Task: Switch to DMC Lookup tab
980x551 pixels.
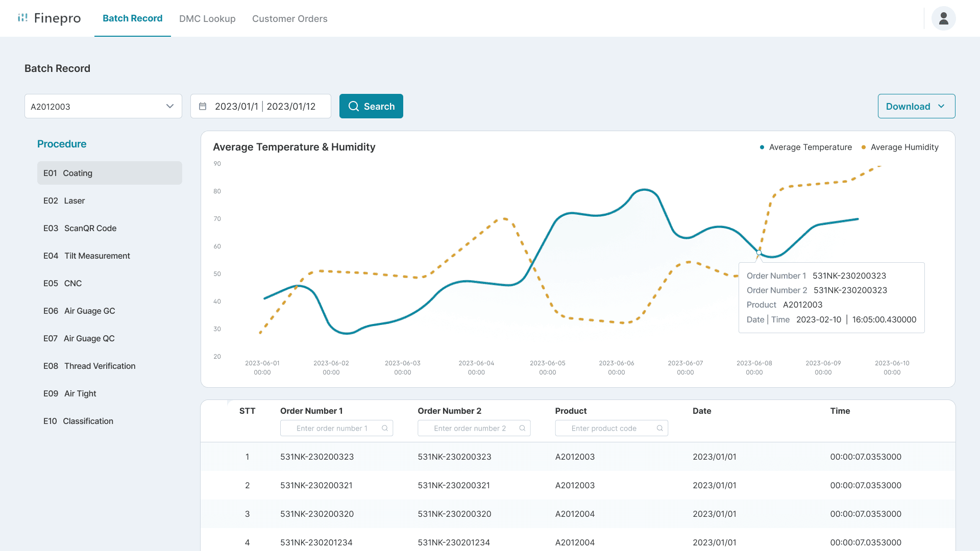Action: (x=207, y=19)
